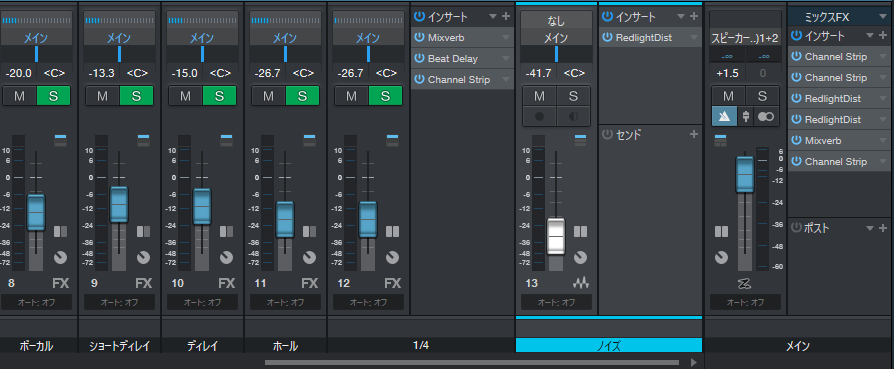Click channel mode icon on channel 8
This screenshot has width=894, height=369.
click(60, 232)
